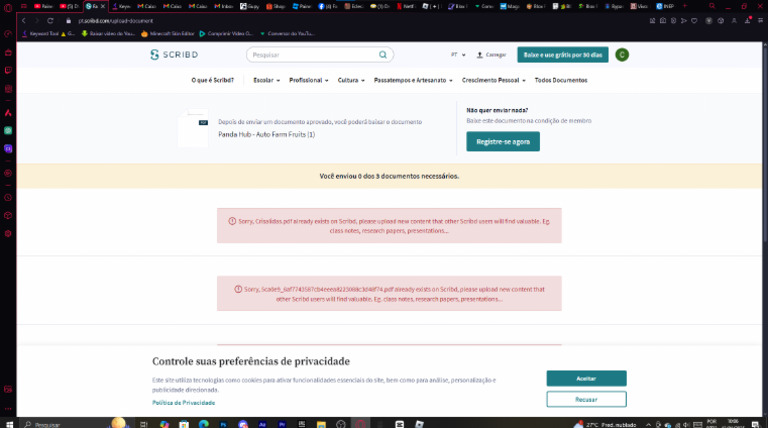Click the page vertical scrollbar
768x428 pixels.
pos(765,147)
